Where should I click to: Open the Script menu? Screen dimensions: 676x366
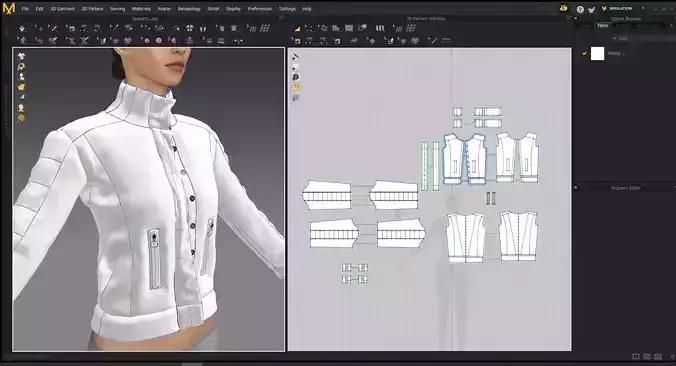pos(213,9)
